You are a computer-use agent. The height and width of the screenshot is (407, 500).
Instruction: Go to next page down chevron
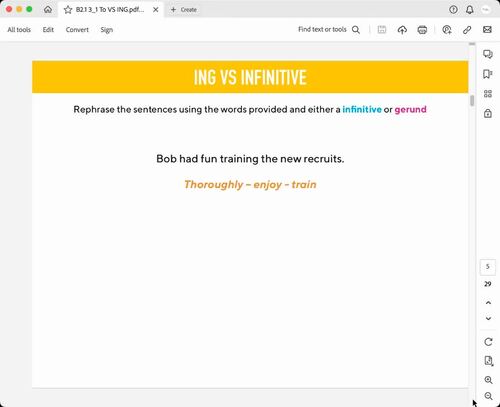[488, 319]
